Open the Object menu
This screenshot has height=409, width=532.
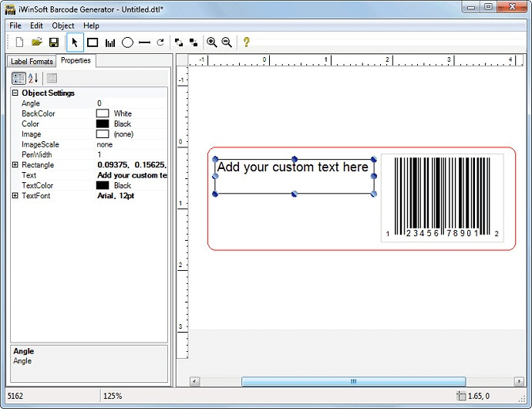coord(62,25)
